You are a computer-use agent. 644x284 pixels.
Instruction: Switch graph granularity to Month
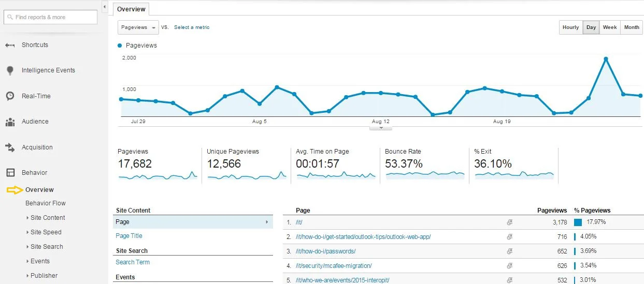coord(631,27)
